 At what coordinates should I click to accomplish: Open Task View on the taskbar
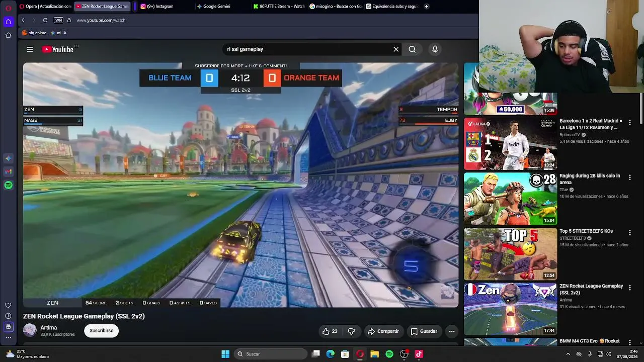316,354
